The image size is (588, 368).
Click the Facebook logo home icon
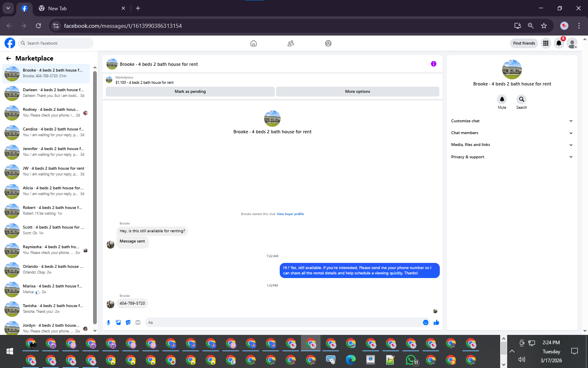[10, 43]
